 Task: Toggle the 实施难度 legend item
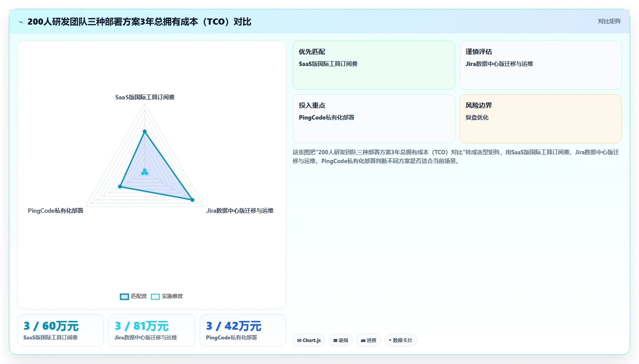(x=167, y=296)
